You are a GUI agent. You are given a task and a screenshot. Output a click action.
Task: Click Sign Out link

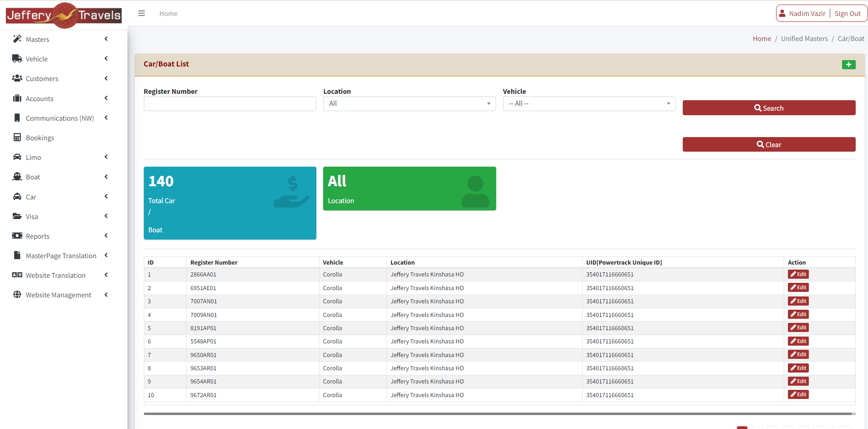[848, 14]
